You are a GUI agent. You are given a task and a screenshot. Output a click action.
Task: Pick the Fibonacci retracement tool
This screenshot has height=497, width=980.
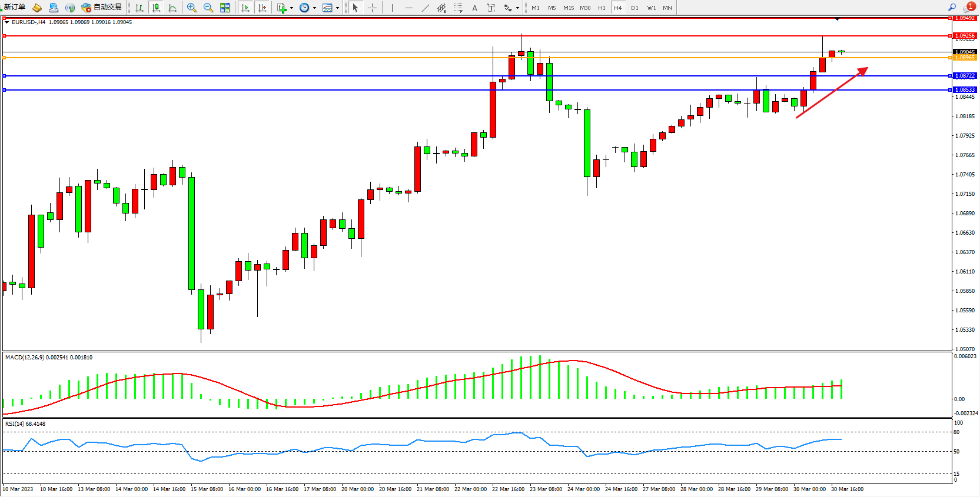pos(458,8)
